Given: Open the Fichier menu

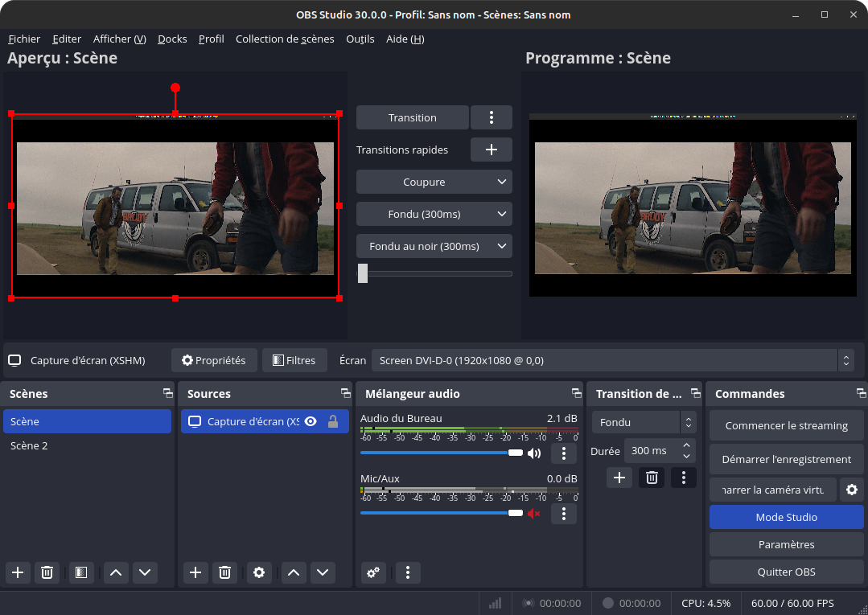Looking at the screenshot, I should coord(24,39).
